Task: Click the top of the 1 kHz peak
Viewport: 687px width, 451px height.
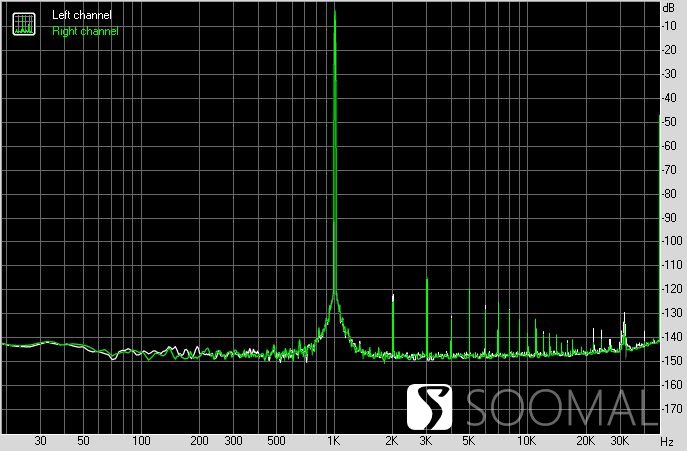Action: (334, 13)
